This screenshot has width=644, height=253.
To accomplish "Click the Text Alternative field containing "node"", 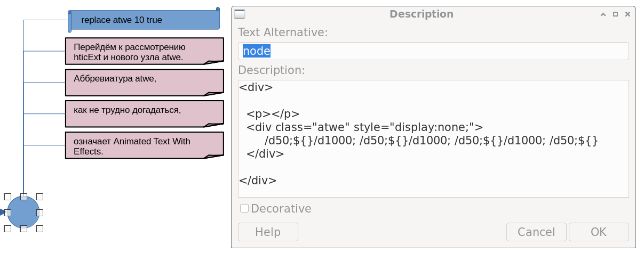I will tap(433, 51).
